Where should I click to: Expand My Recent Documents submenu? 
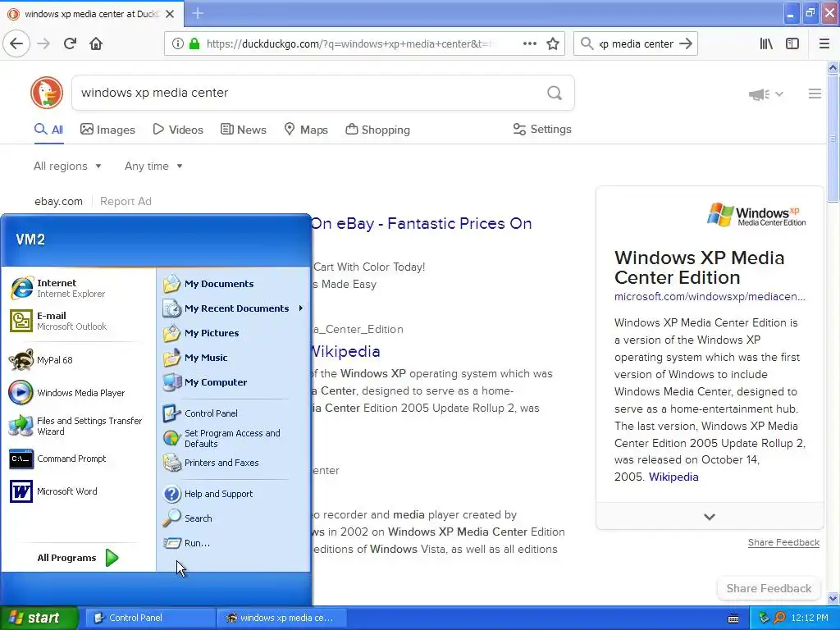point(234,308)
